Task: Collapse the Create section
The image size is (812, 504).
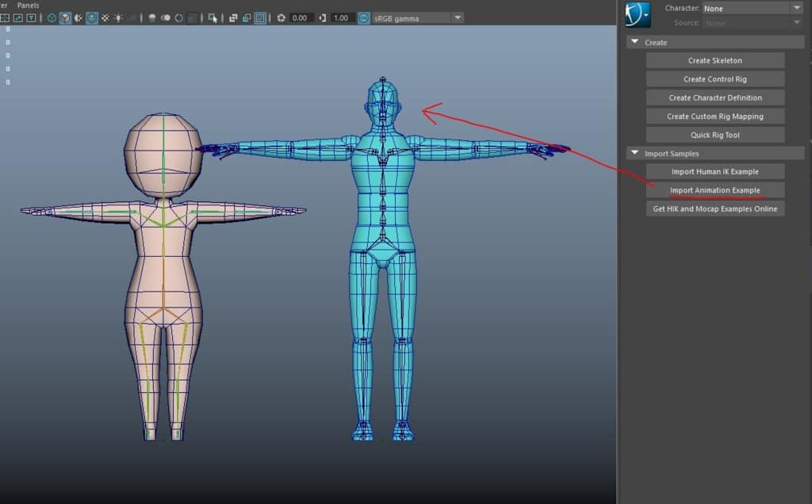Action: pyautogui.click(x=634, y=42)
